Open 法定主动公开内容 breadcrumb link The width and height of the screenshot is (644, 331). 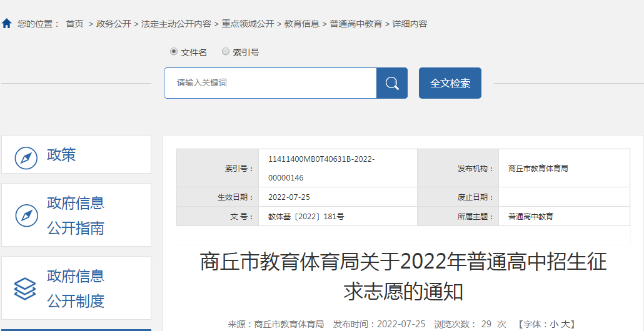pos(176,24)
